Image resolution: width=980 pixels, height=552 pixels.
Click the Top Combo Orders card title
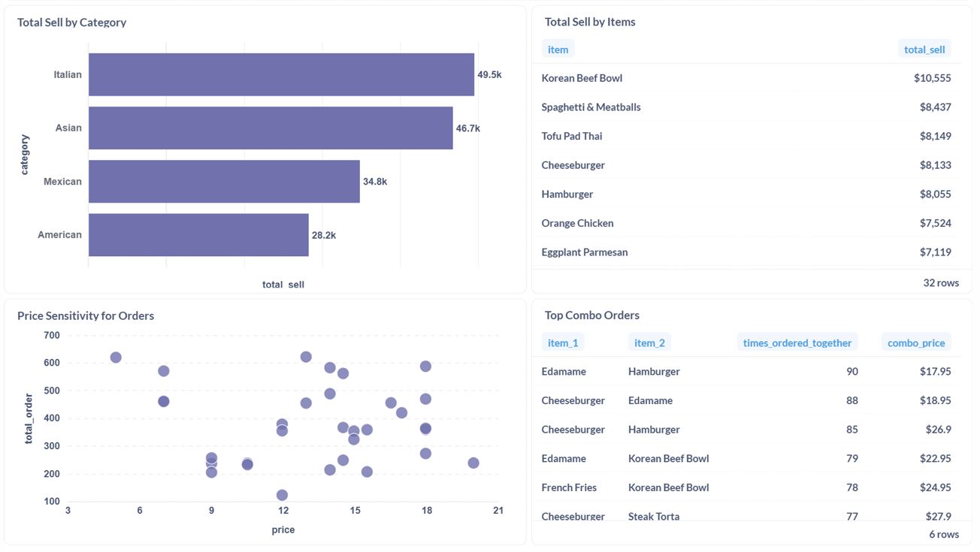click(x=592, y=315)
